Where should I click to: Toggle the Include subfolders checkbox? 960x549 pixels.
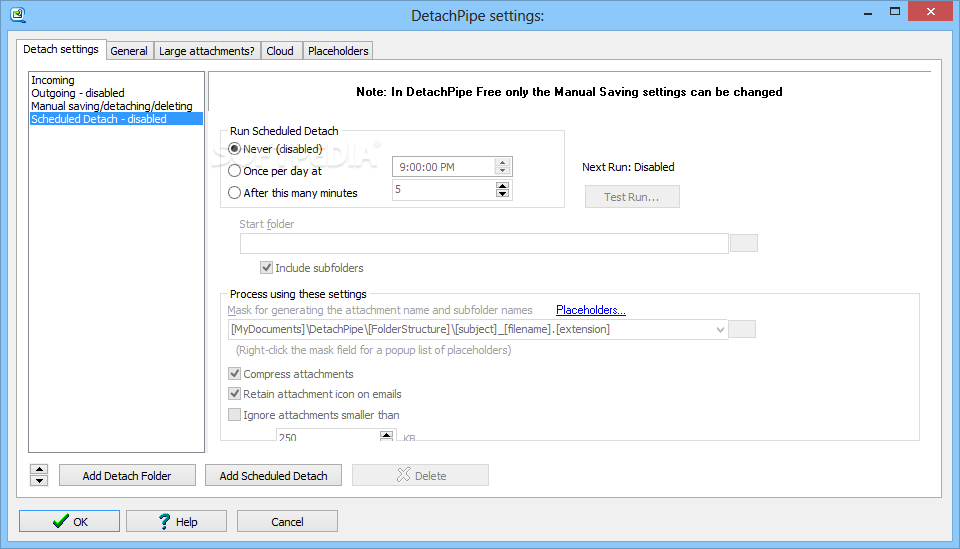pos(266,267)
